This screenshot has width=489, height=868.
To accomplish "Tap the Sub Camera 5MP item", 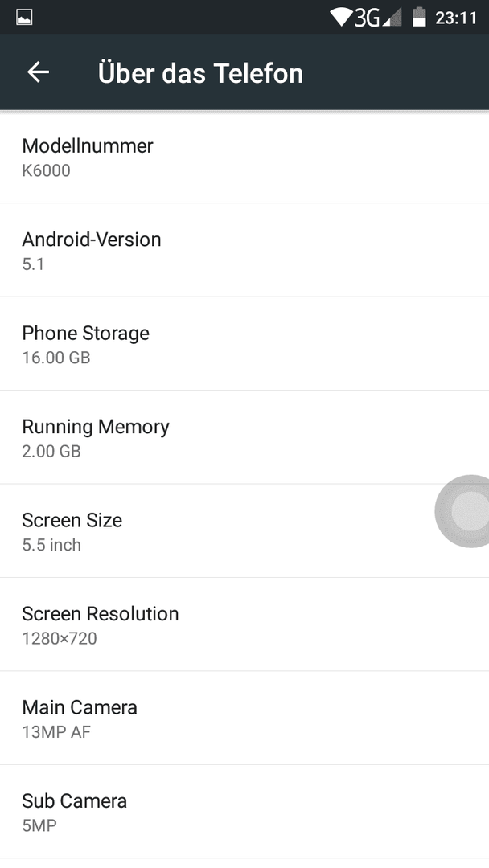I will point(244,812).
